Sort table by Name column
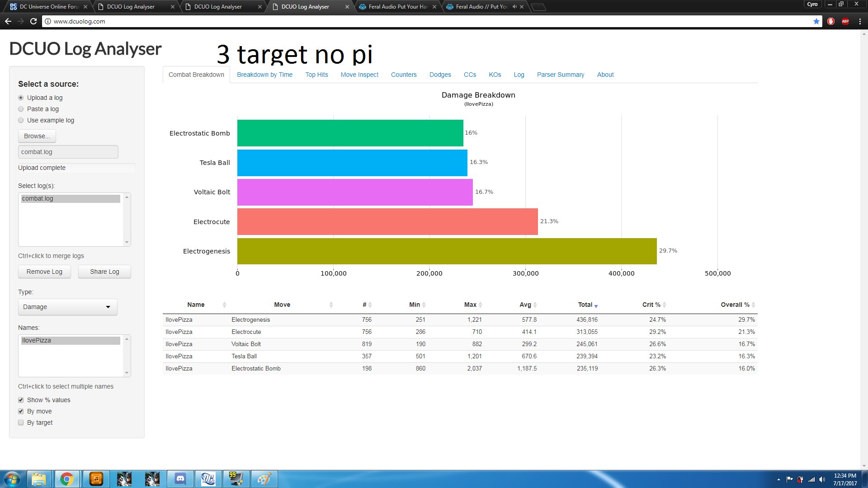The height and width of the screenshot is (488, 868). coord(196,305)
